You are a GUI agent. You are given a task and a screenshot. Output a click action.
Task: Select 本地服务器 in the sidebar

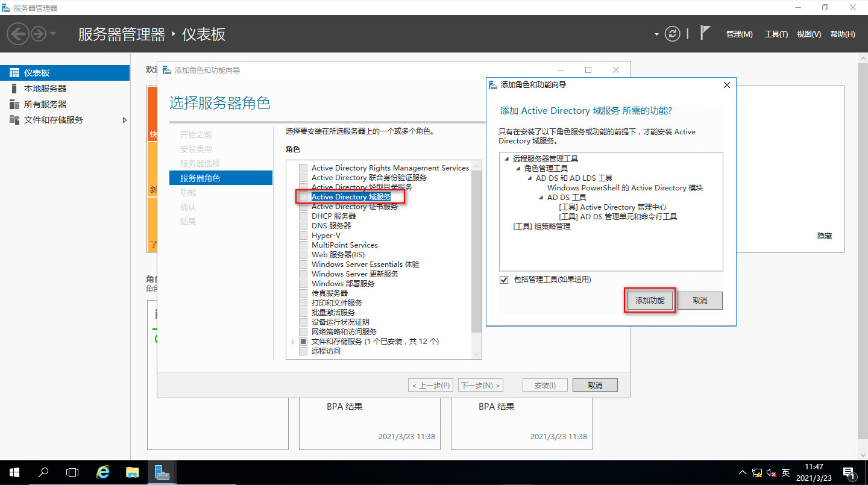point(64,89)
